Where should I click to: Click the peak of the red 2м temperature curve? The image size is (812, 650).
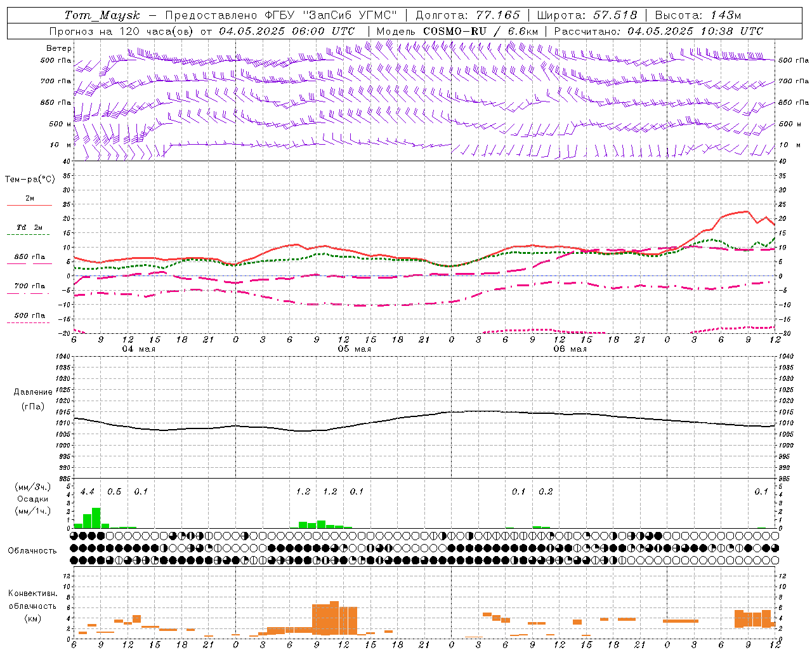coord(747,211)
